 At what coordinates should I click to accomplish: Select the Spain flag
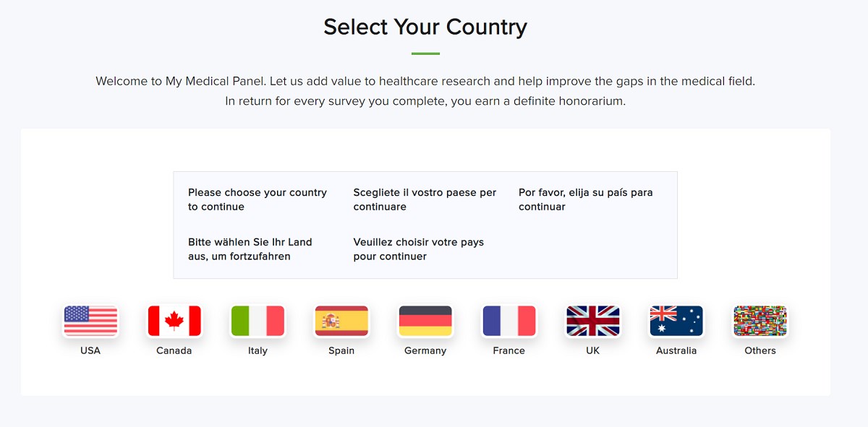point(341,321)
